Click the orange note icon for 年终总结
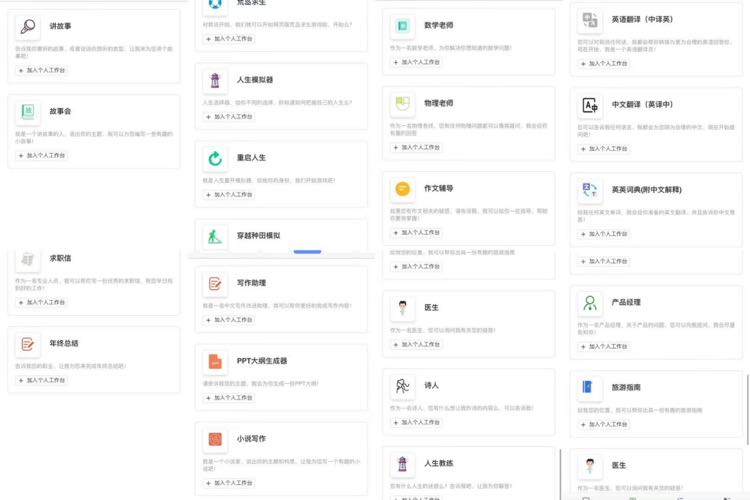This screenshot has height=500, width=750. click(x=28, y=344)
